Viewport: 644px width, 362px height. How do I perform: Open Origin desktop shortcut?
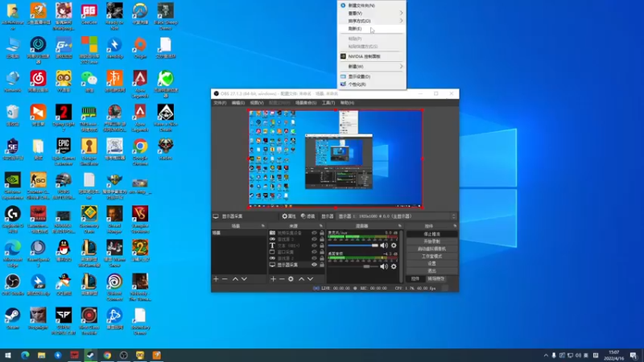pos(140,47)
